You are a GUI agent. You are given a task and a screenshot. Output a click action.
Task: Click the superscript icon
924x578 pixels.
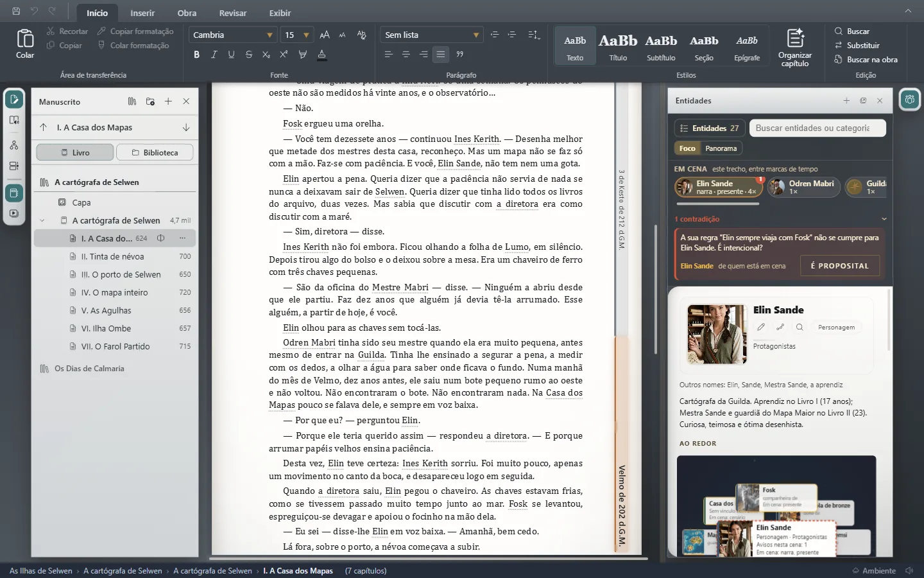pyautogui.click(x=284, y=55)
